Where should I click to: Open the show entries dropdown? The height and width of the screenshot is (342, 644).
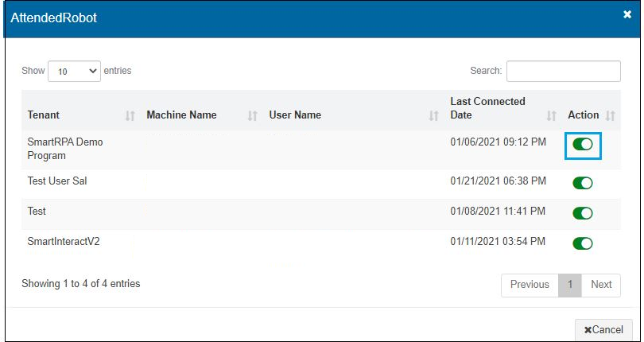point(75,71)
